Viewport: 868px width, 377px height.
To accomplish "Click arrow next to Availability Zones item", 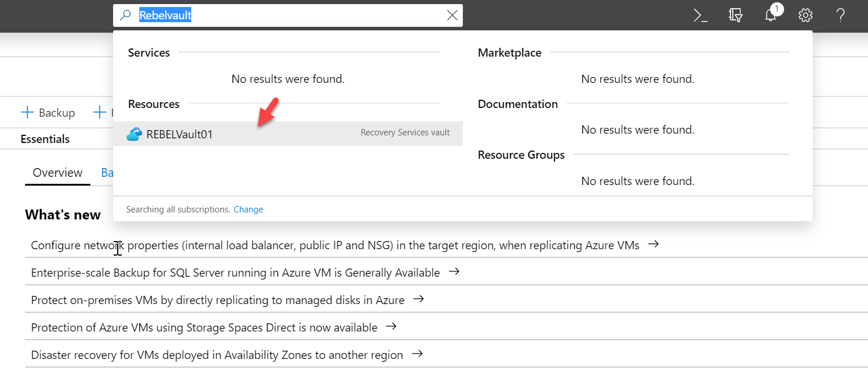I will pyautogui.click(x=417, y=354).
